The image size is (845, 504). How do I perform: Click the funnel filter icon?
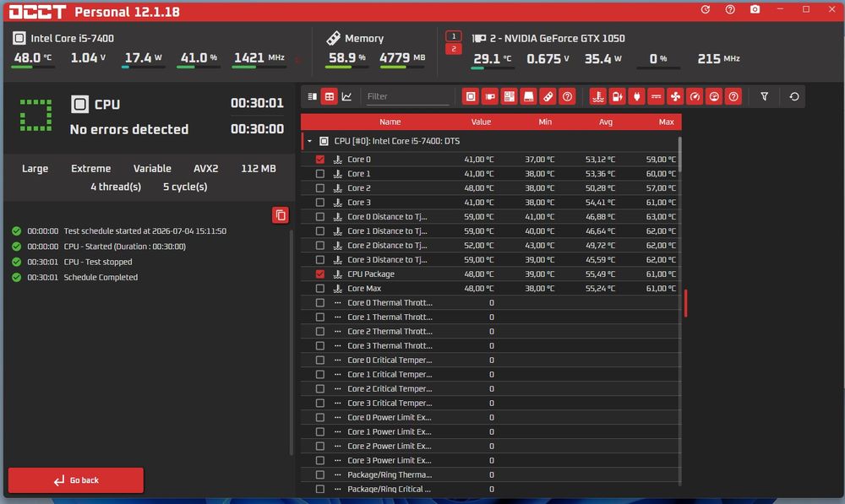click(x=764, y=97)
